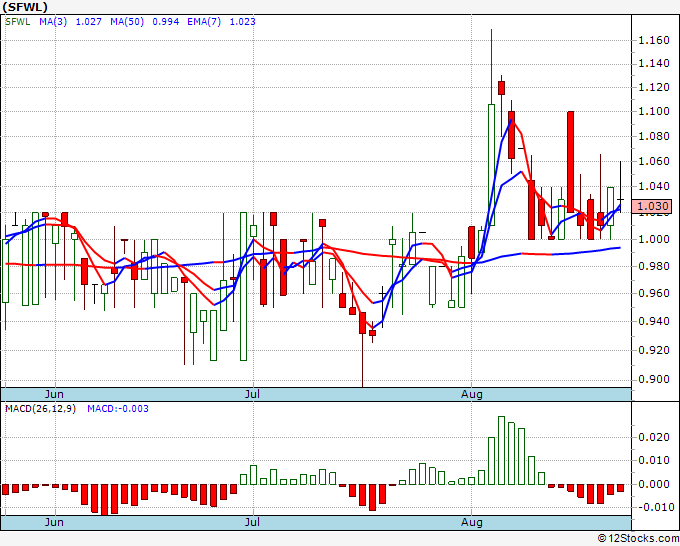Click the 0.000 MACD axis label
This screenshot has width=680, height=546.
point(654,484)
